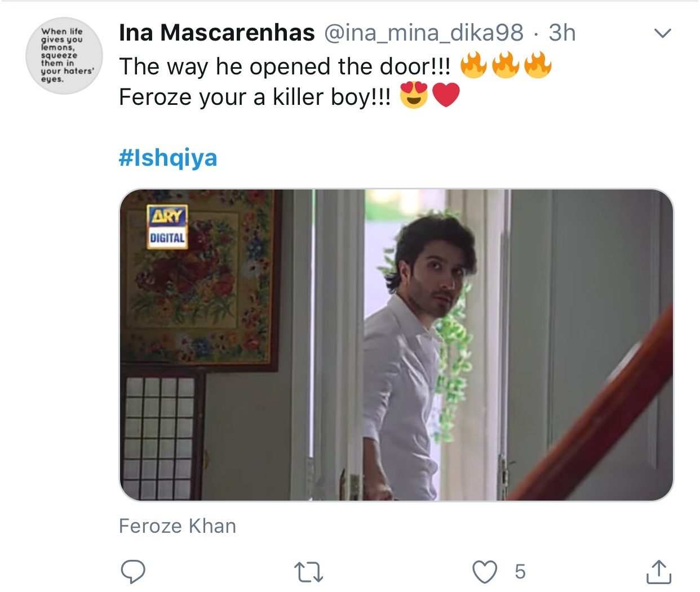Click the text 'The way he opened the door!!!'
700x592 pixels.
coord(285,67)
